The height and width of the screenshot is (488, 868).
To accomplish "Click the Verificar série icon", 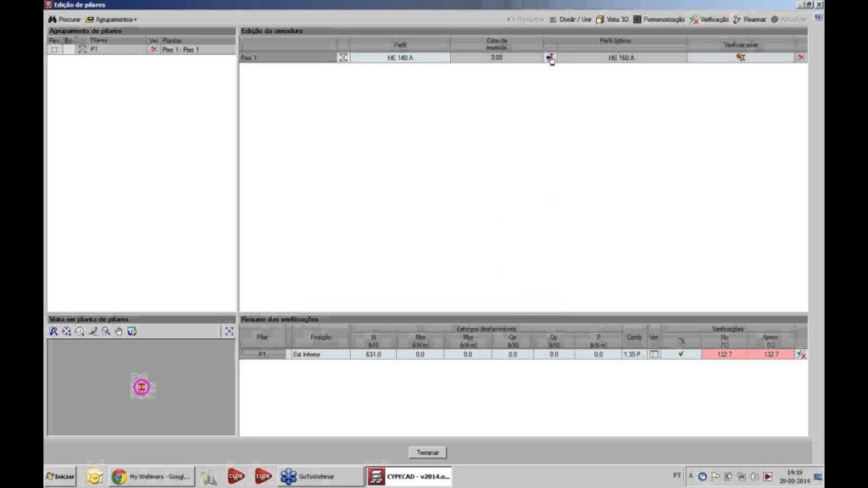I will (741, 58).
